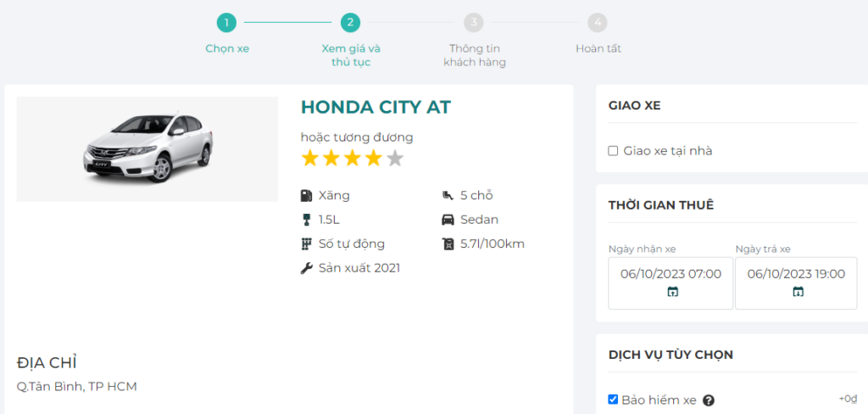This screenshot has height=414, width=868.
Task: Open the return date calendar icon
Action: [798, 292]
